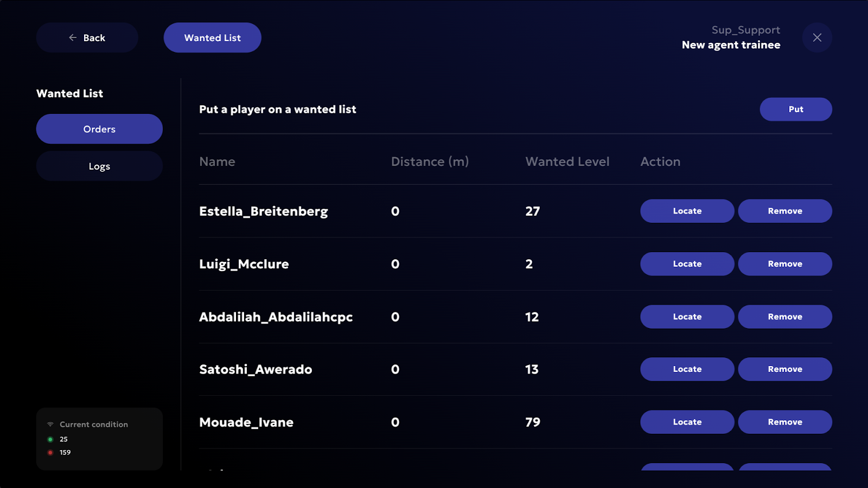Click the X close icon
The width and height of the screenshot is (868, 488).
click(x=817, y=37)
